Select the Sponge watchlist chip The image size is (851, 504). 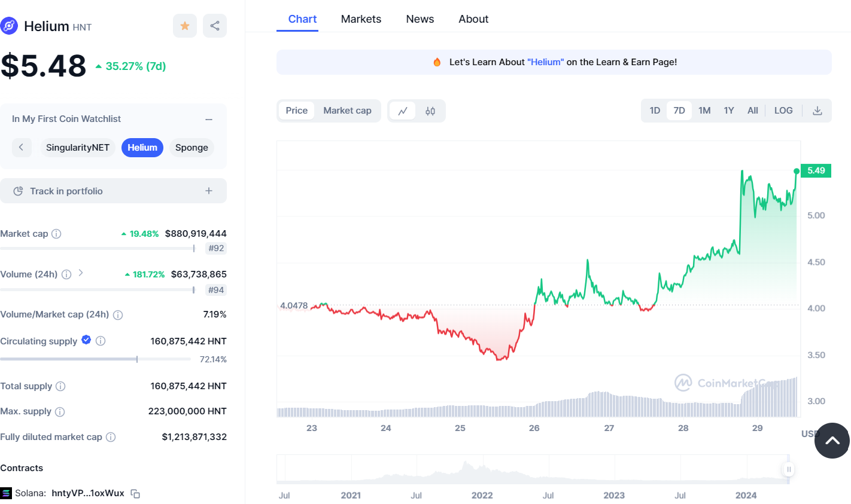[192, 148]
